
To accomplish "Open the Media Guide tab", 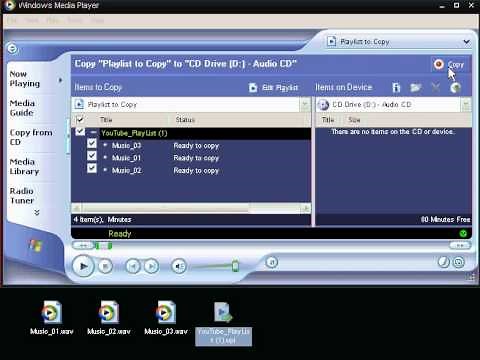I will tap(22, 108).
